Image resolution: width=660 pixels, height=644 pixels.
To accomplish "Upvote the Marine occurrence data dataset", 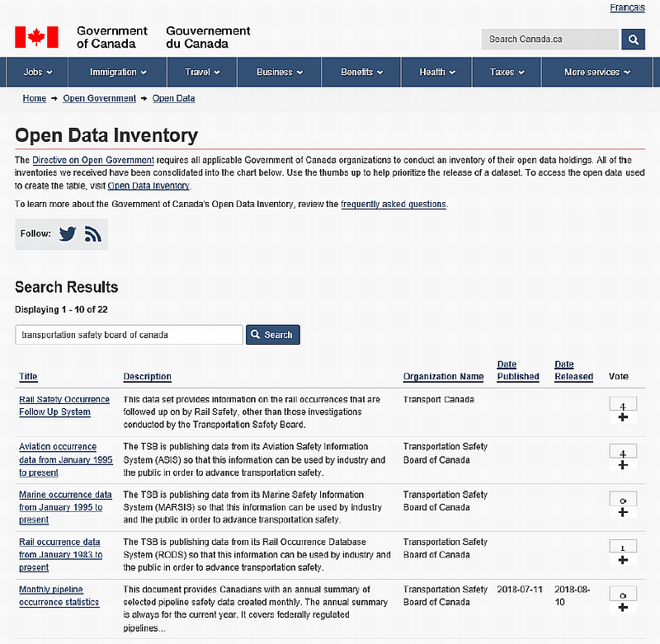I will 623,512.
